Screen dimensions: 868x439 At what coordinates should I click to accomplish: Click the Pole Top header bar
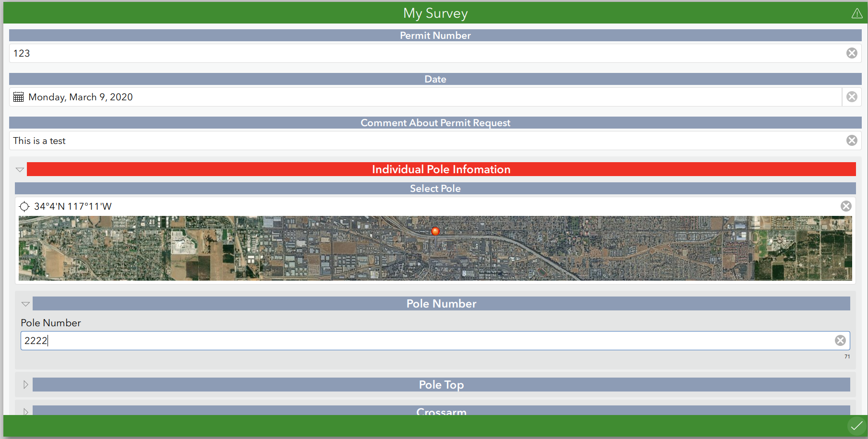click(441, 385)
